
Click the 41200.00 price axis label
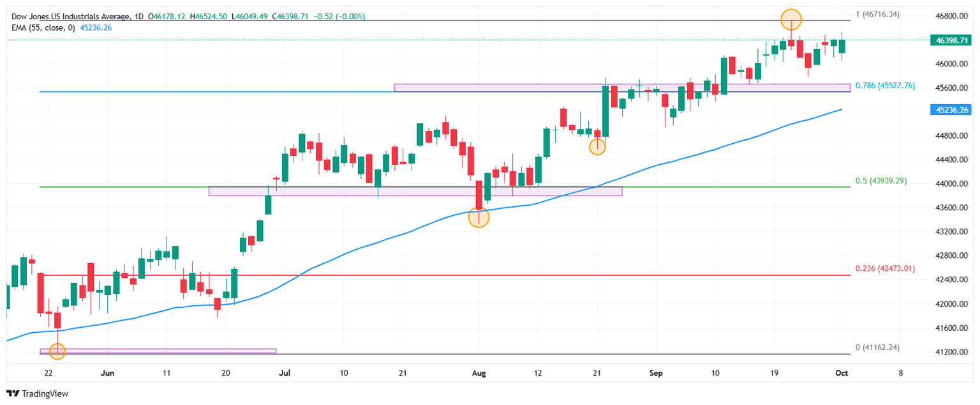click(953, 352)
